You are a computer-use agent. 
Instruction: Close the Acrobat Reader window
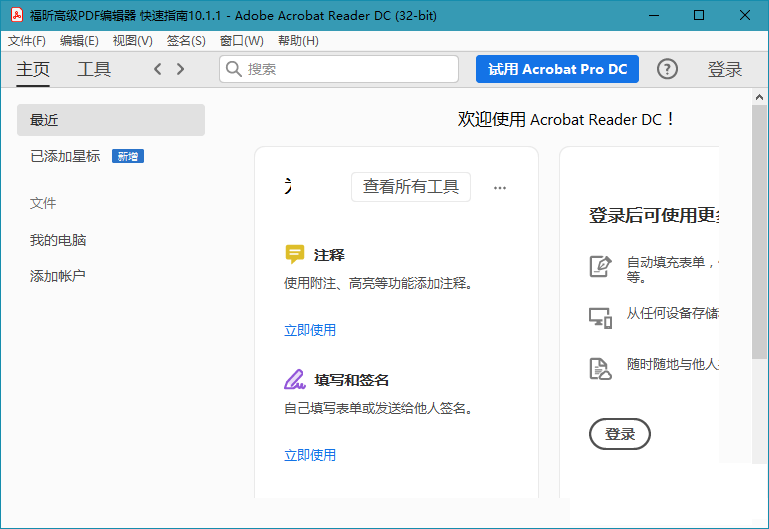[744, 15]
